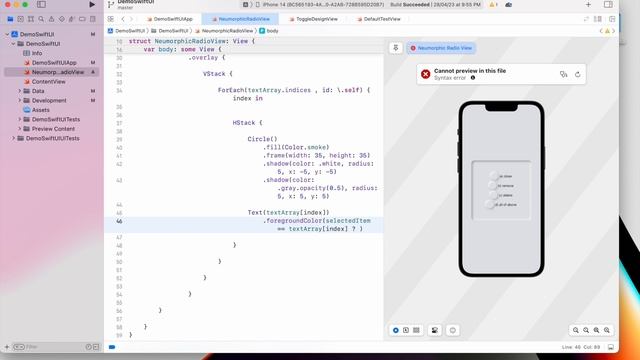Click the body breadcrumb item
Image resolution: width=640 pixels, height=360 pixels.
(x=269, y=31)
